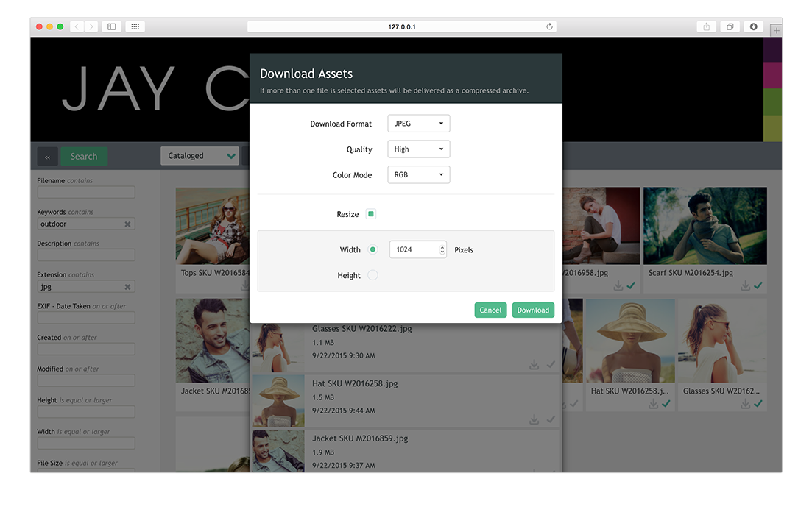Toggle selection checkmark on Hat SKU W2016258.j... card
This screenshot has height=515, width=812.
click(666, 404)
